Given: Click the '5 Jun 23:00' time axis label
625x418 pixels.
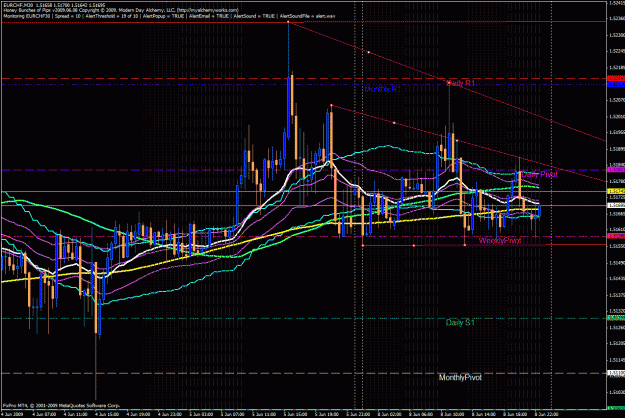Looking at the screenshot, I should (358, 414).
